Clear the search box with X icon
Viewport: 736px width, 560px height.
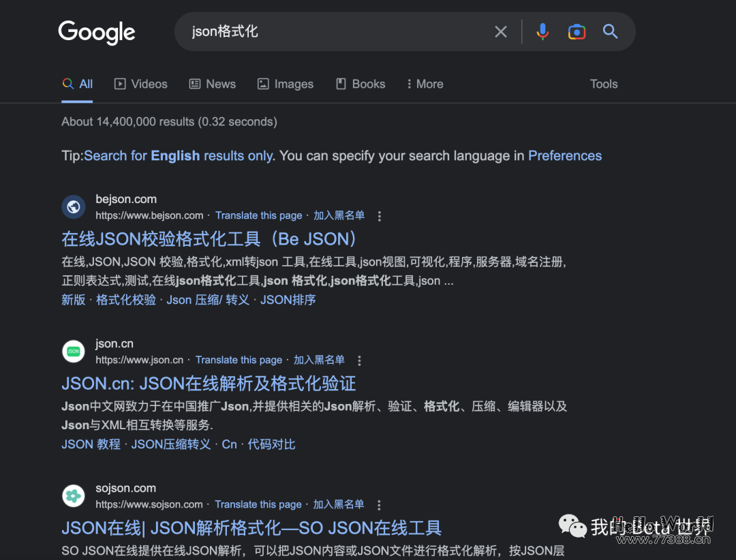(x=501, y=32)
